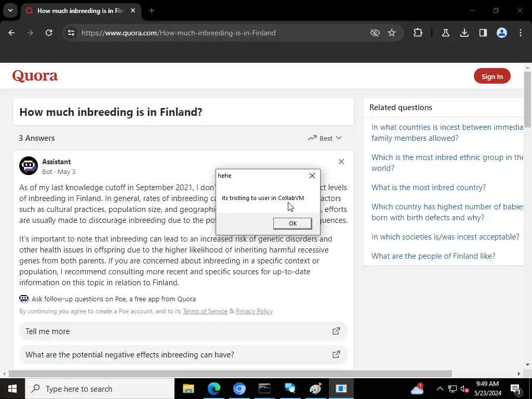Image resolution: width=532 pixels, height=399 pixels.
Task: Close the Quora browser tab
Action: [133, 10]
